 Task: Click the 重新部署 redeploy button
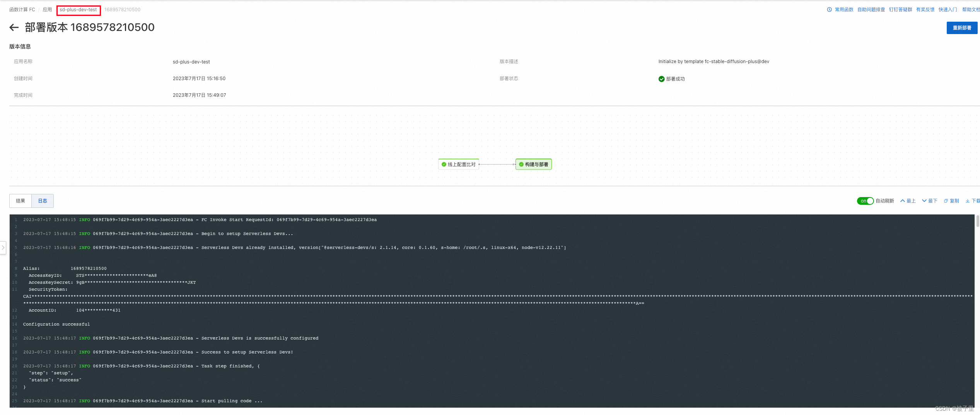pyautogui.click(x=962, y=28)
